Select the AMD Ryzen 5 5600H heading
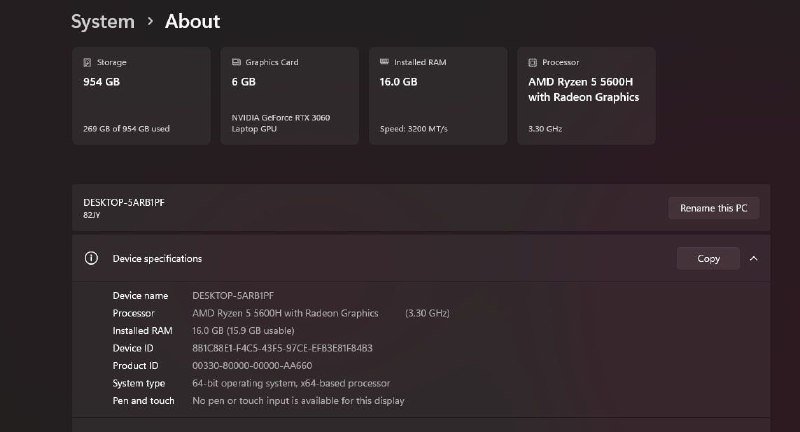 click(584, 89)
